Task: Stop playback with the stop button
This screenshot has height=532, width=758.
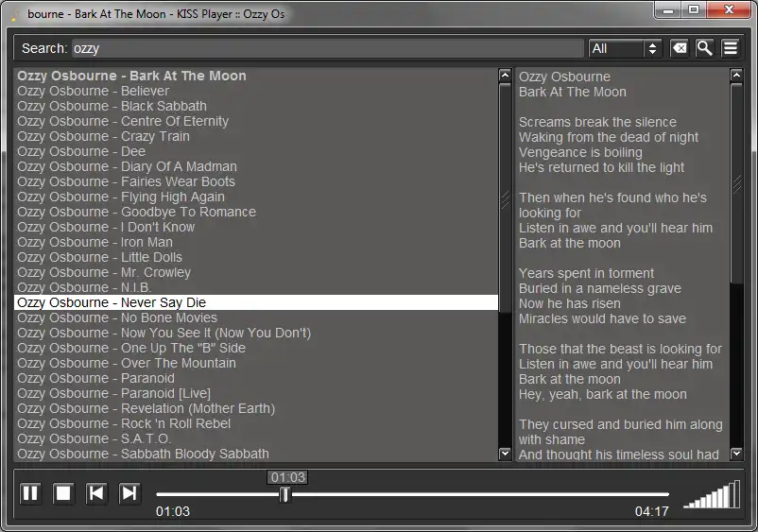Action: click(63, 493)
